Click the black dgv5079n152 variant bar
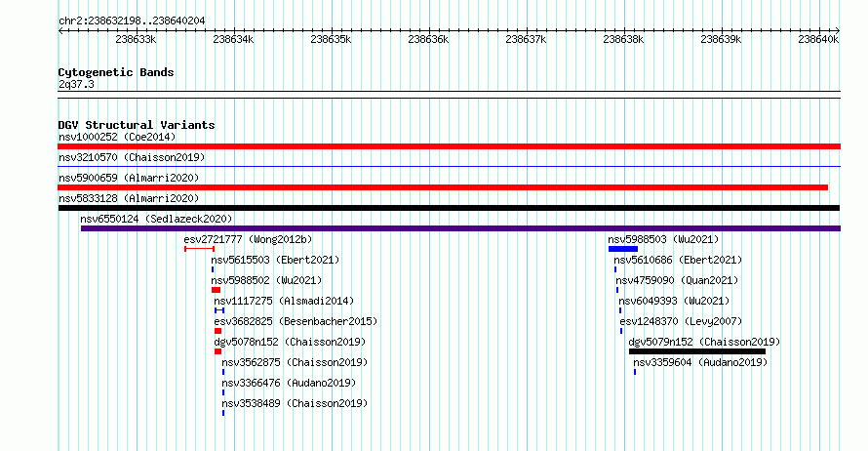 pyautogui.click(x=697, y=351)
